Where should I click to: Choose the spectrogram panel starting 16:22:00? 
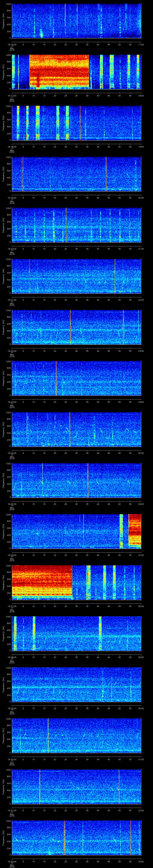point(76,327)
